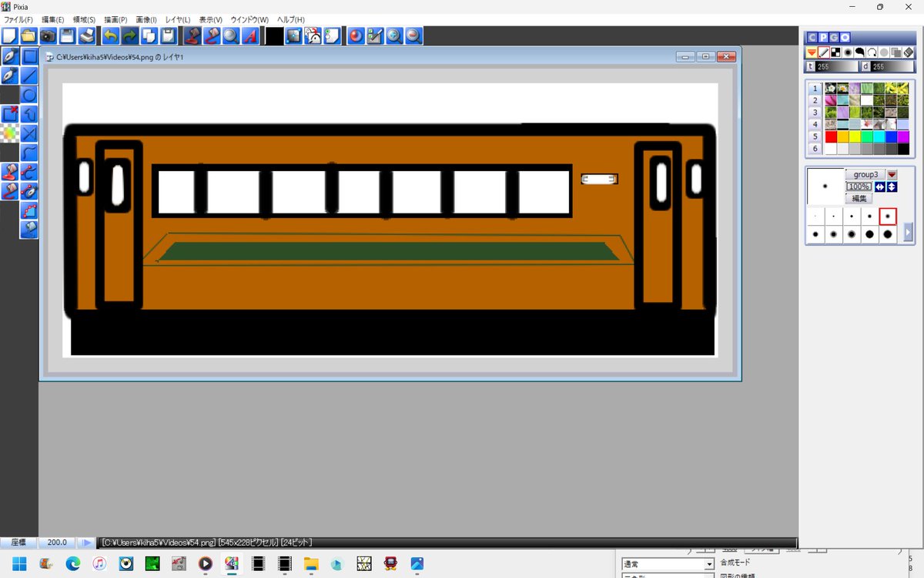Create a new image with New File icon

[10, 35]
